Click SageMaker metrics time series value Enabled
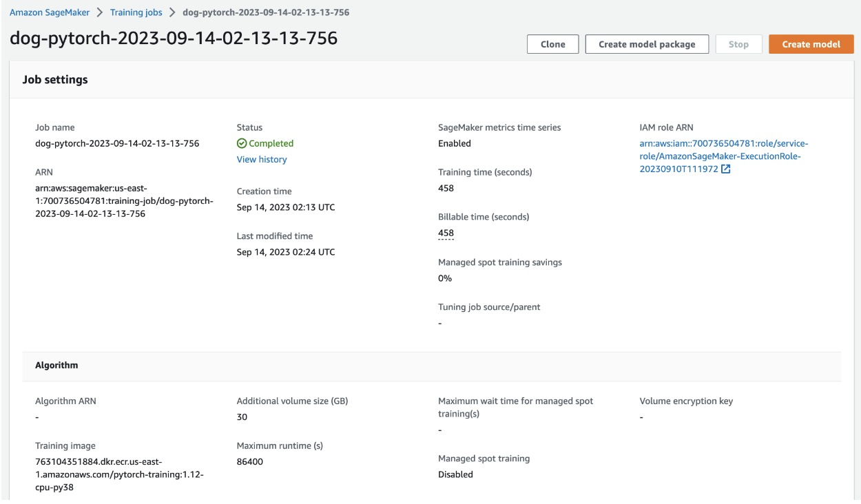 tap(455, 143)
